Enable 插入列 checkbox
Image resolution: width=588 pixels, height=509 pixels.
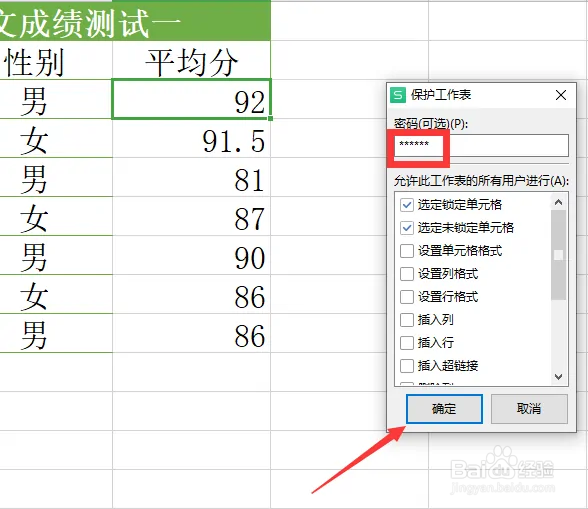[407, 320]
